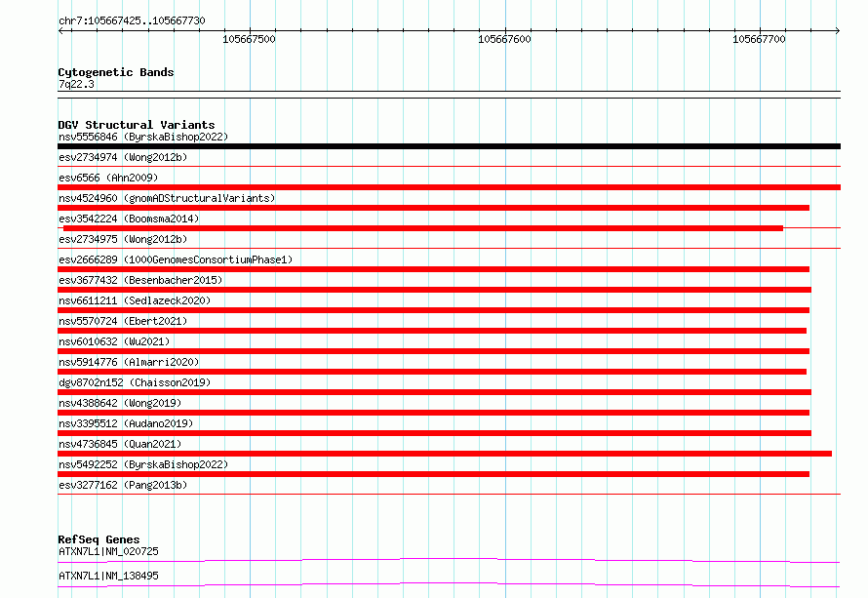
Task: Click the esv6566 (Ahn2009) label
Action: [x=108, y=178]
